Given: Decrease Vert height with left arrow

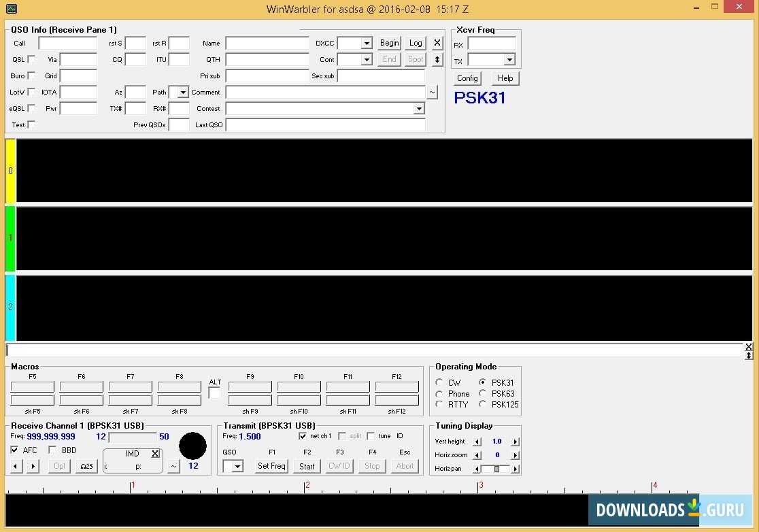Looking at the screenshot, I should [x=477, y=442].
